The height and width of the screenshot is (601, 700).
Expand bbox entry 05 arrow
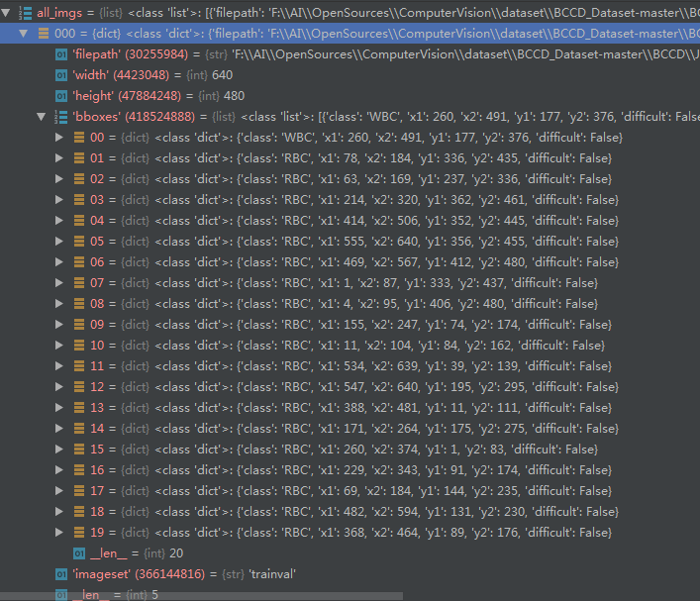tap(59, 242)
